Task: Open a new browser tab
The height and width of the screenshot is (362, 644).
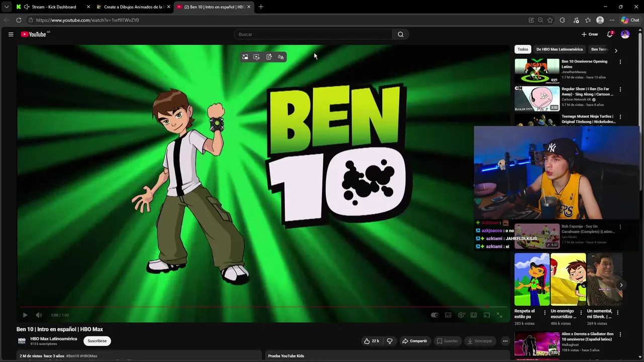Action: pos(261,7)
